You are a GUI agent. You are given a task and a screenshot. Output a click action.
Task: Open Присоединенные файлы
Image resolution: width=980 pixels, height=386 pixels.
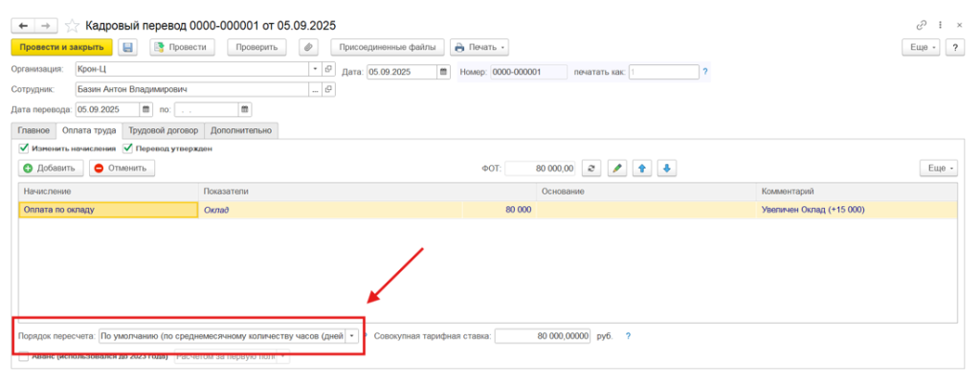388,48
